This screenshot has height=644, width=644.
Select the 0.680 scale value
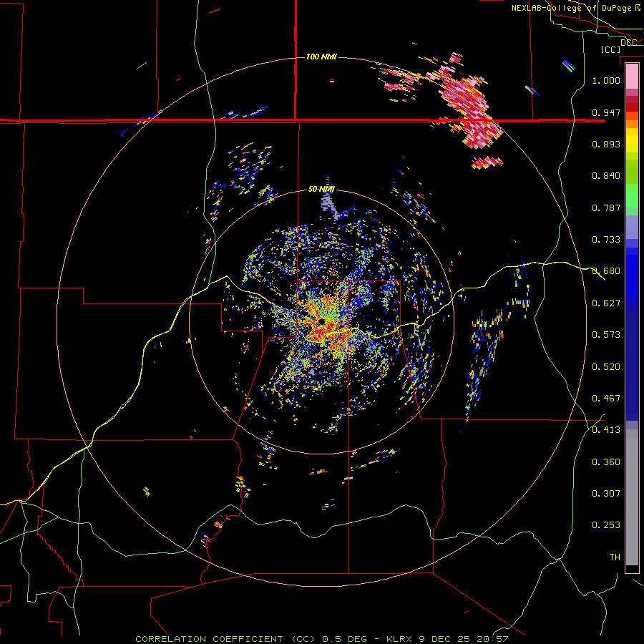coord(606,271)
